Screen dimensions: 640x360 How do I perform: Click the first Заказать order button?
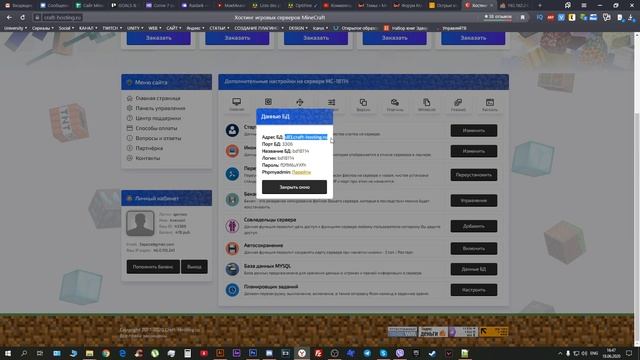[159, 38]
